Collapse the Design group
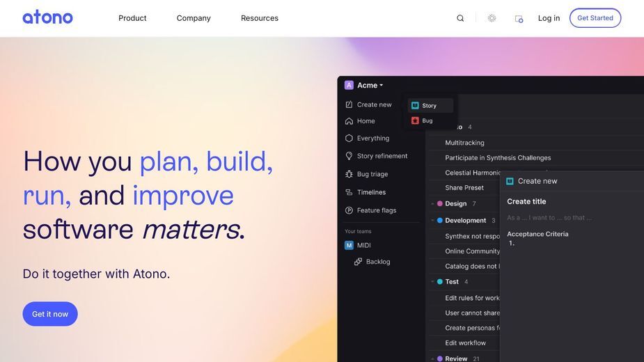Viewport: 644px width, 362px height. (432, 203)
